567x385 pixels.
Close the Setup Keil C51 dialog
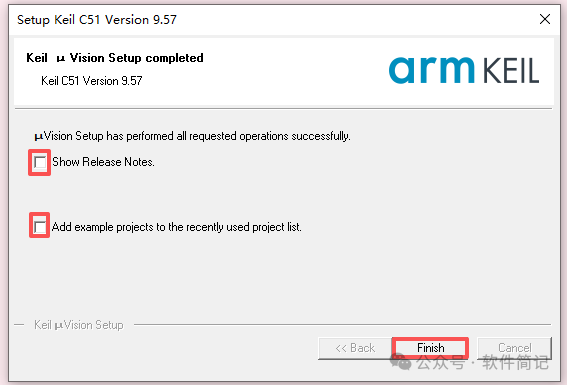(x=545, y=19)
